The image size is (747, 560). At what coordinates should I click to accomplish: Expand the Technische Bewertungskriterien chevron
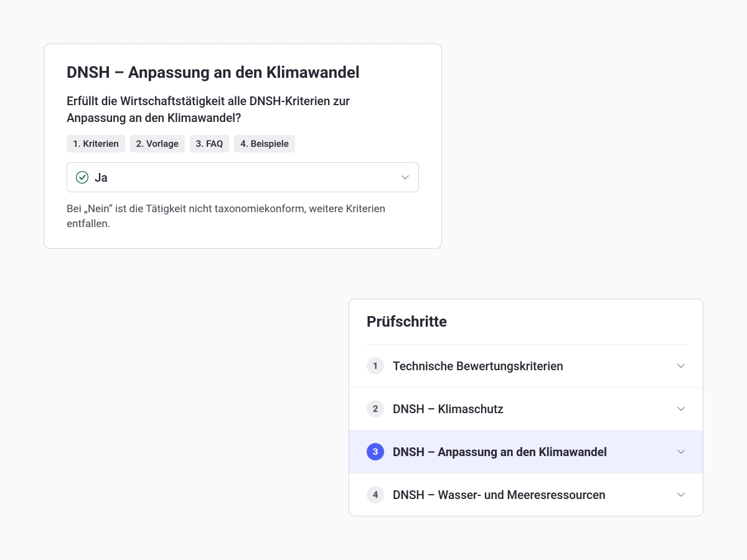tap(681, 366)
